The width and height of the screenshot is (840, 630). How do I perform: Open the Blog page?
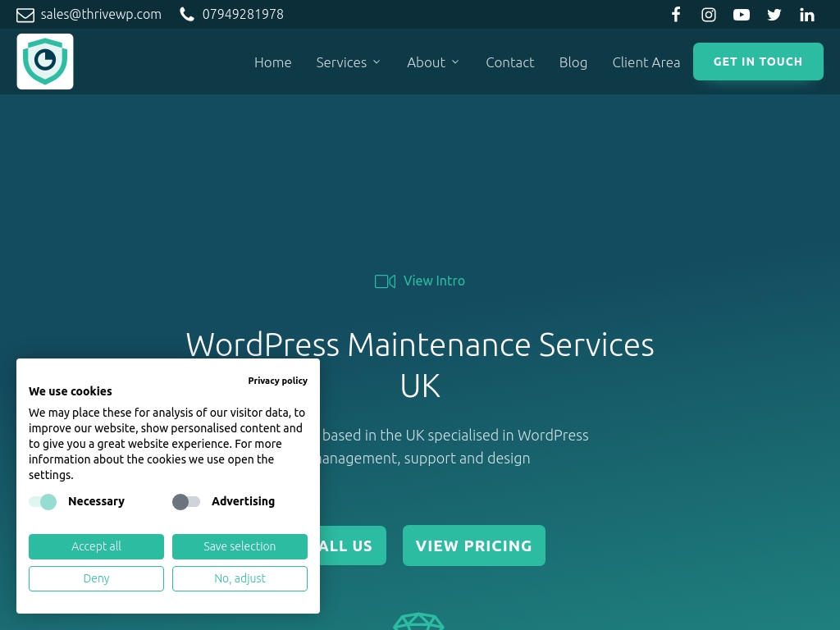point(573,62)
